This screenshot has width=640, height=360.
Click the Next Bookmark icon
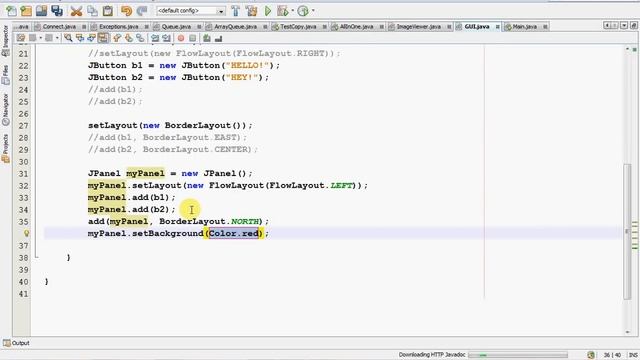click(x=129, y=38)
